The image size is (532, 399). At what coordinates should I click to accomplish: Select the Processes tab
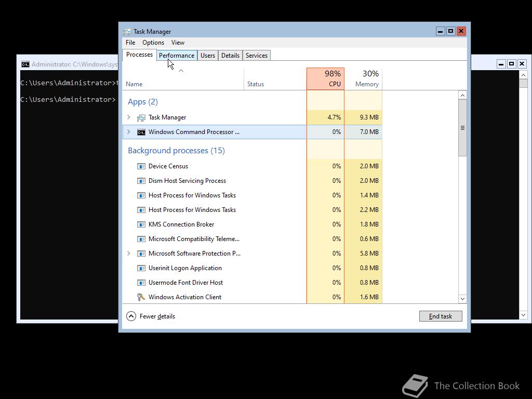(x=139, y=55)
